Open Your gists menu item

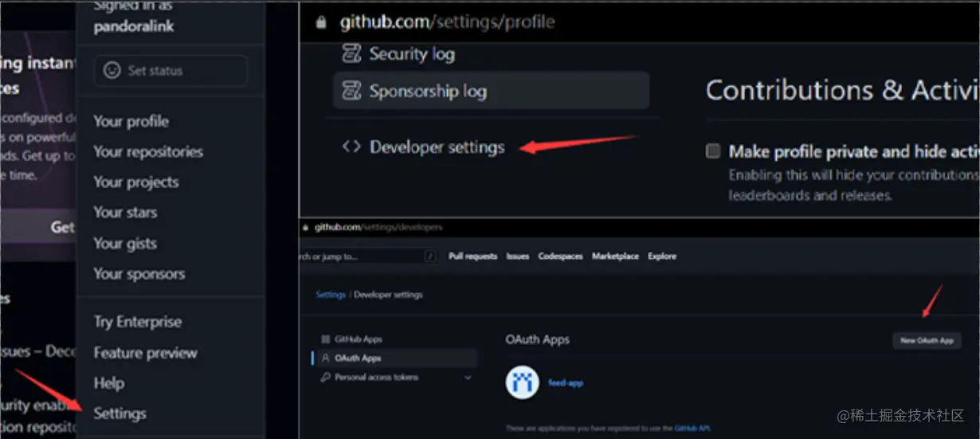pos(125,243)
